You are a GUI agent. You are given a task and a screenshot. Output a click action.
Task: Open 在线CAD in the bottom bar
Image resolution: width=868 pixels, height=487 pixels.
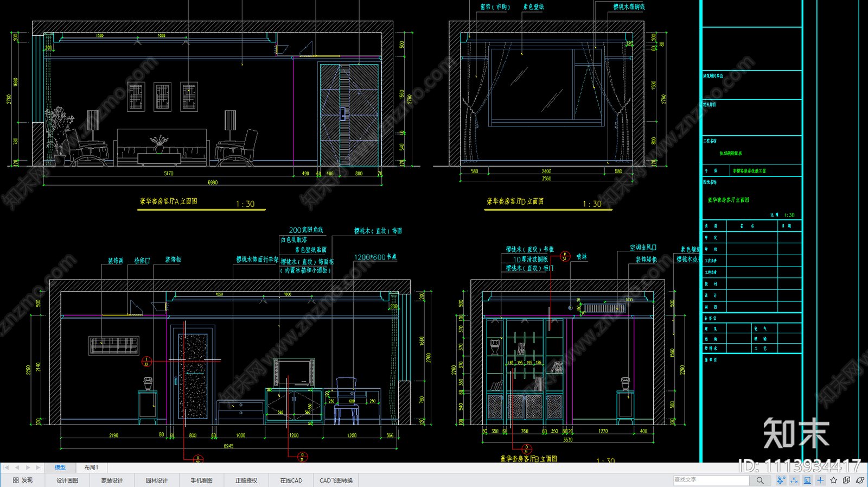(291, 480)
